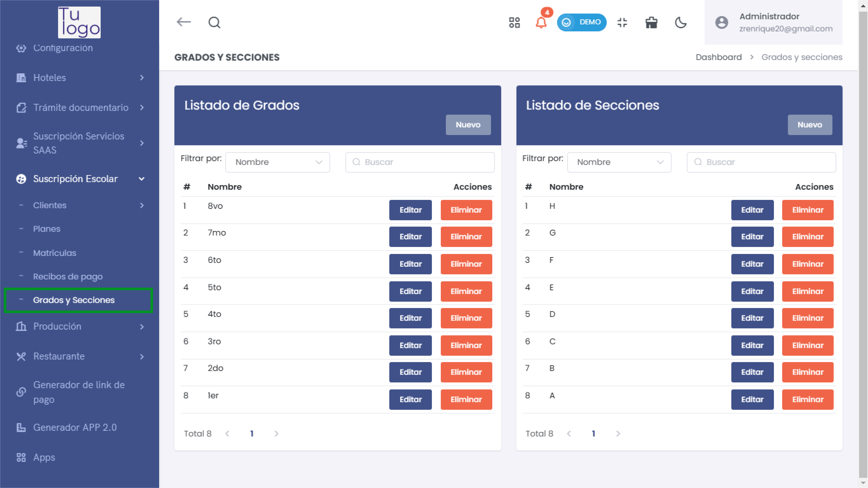Click the Administrador user avatar icon
This screenshot has width=868, height=488.
click(x=721, y=23)
